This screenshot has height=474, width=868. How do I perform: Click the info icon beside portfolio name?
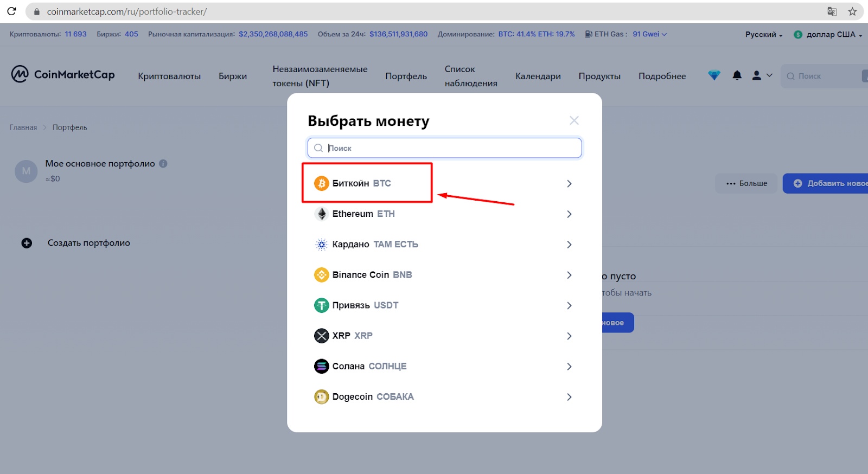163,163
